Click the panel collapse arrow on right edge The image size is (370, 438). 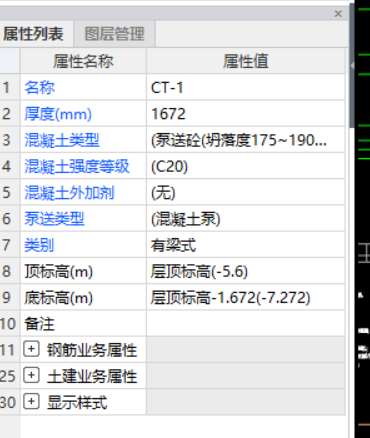point(352,66)
